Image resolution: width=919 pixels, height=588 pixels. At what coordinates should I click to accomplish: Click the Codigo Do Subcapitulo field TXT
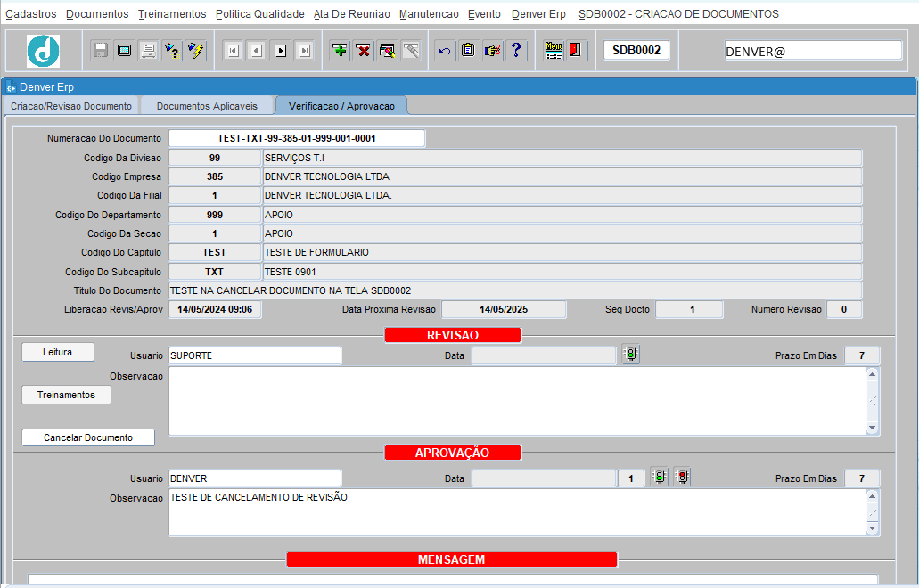pyautogui.click(x=215, y=272)
